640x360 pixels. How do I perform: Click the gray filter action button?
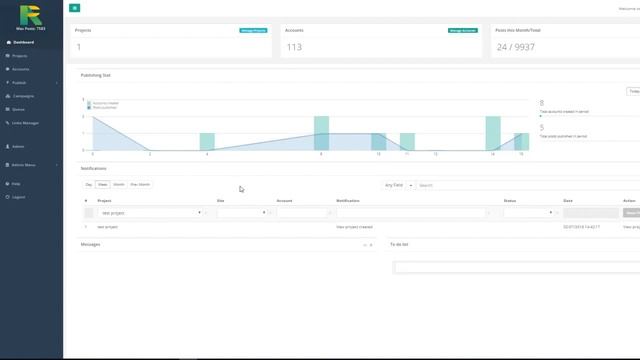tap(631, 213)
